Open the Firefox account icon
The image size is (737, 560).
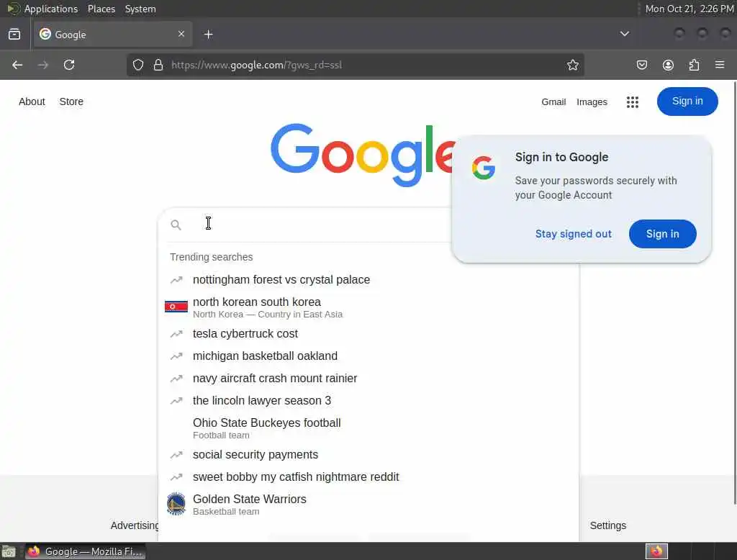tap(668, 65)
